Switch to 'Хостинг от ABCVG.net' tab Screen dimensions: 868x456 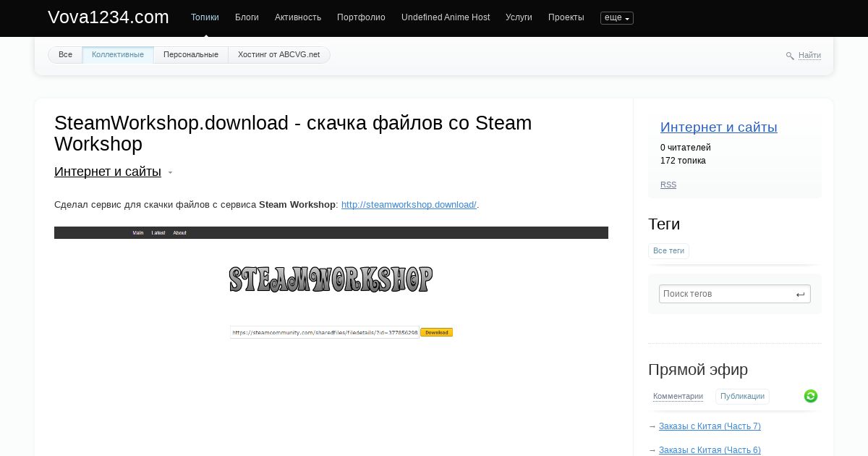pos(278,55)
